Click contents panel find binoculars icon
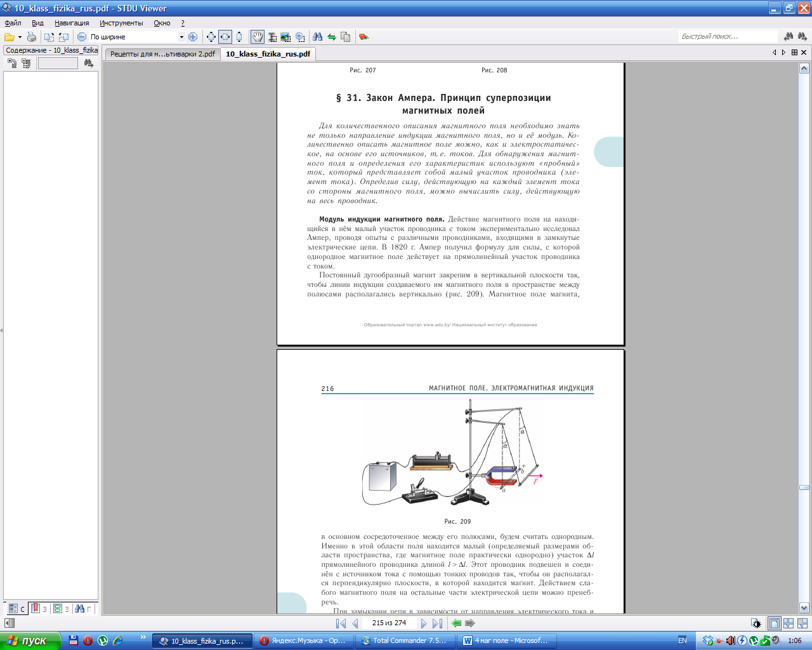 coord(88,63)
